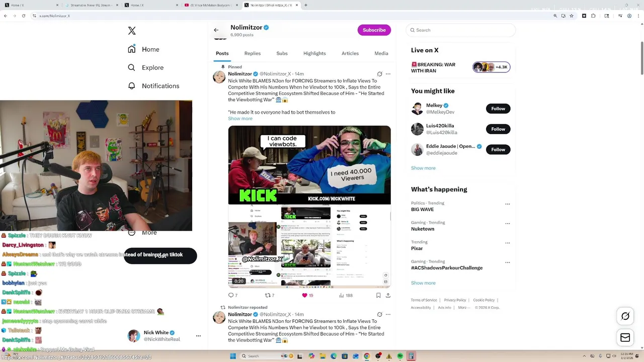Open Windows Start menu
Screen dimensions: 644x362
pos(233,356)
